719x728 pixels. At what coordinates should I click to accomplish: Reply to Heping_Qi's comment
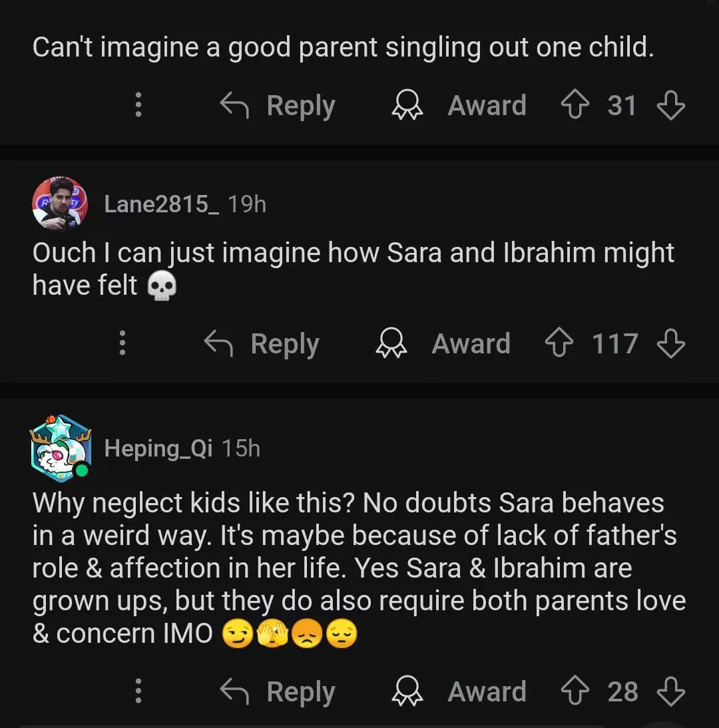coord(278,692)
